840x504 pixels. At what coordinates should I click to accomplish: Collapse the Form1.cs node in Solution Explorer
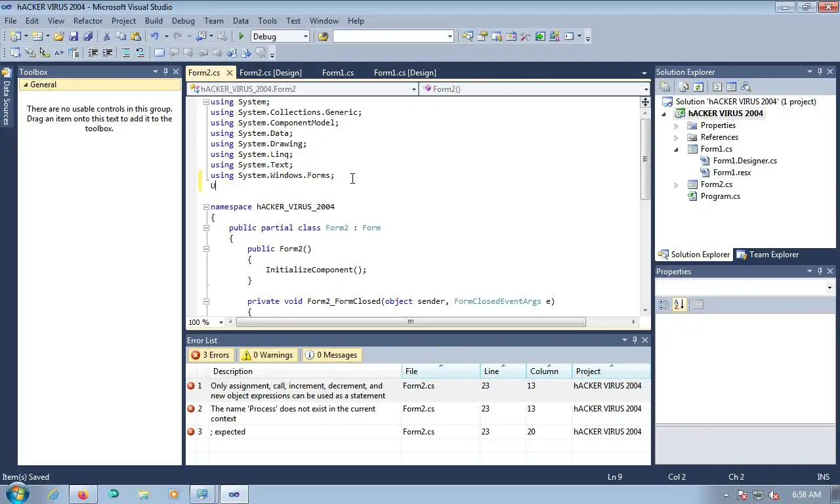677,150
